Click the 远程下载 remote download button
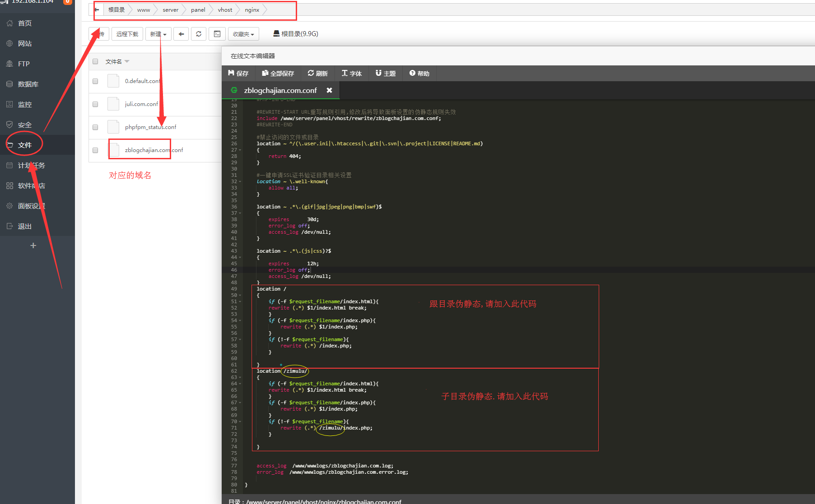Image resolution: width=815 pixels, height=504 pixels. pos(127,34)
